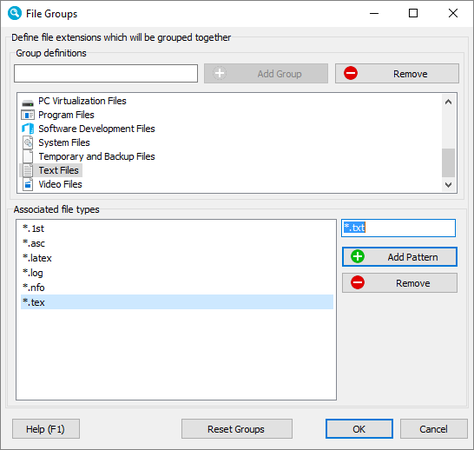Click the *.txt pattern input box

(398, 228)
